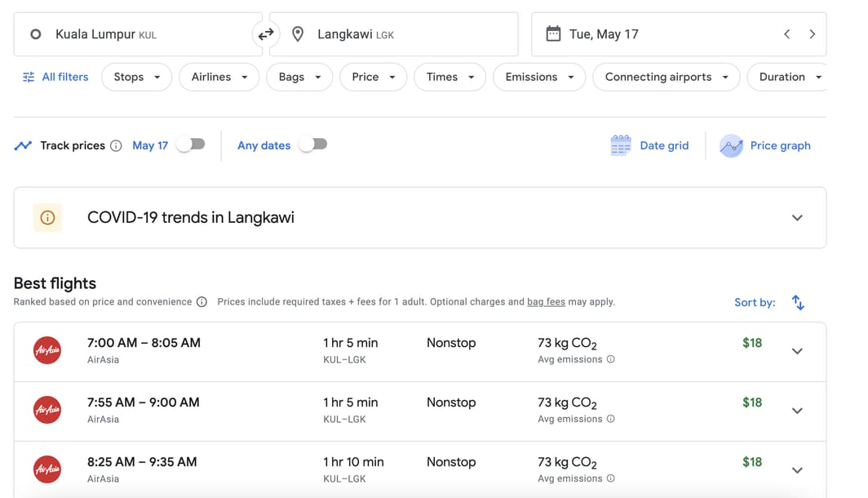Swap origin and destination airports
Screen dimensions: 868x498
(x=266, y=34)
